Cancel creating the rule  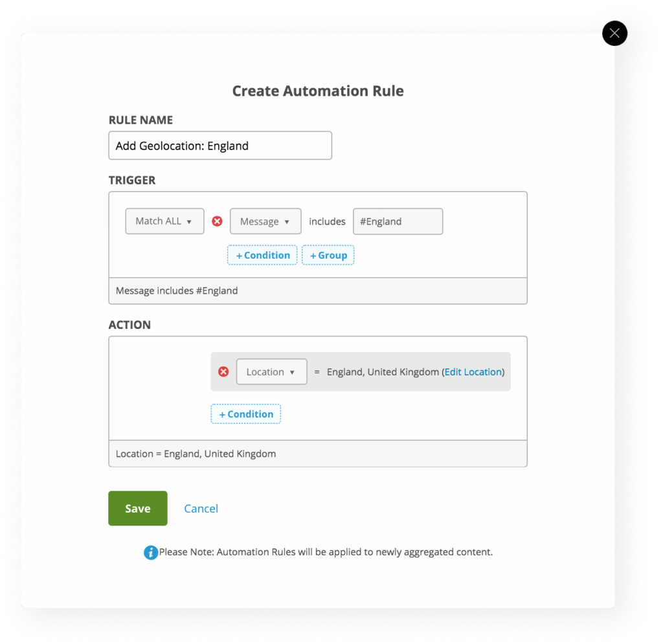coord(201,508)
